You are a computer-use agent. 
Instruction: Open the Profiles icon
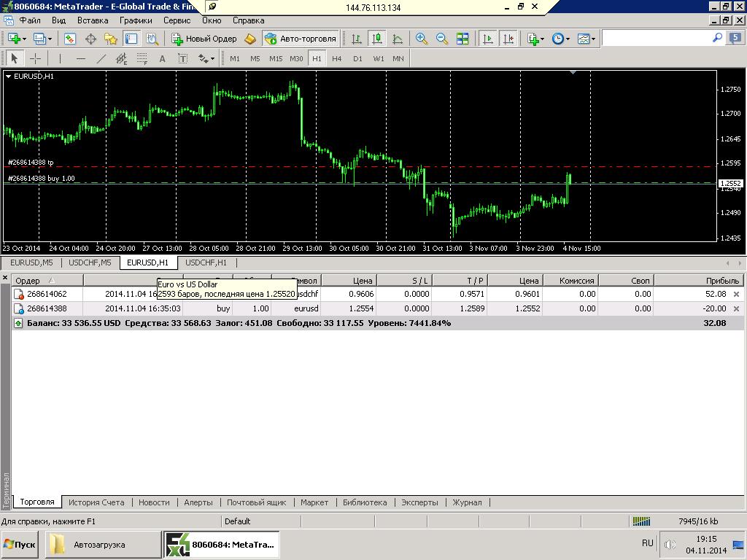pyautogui.click(x=39, y=39)
